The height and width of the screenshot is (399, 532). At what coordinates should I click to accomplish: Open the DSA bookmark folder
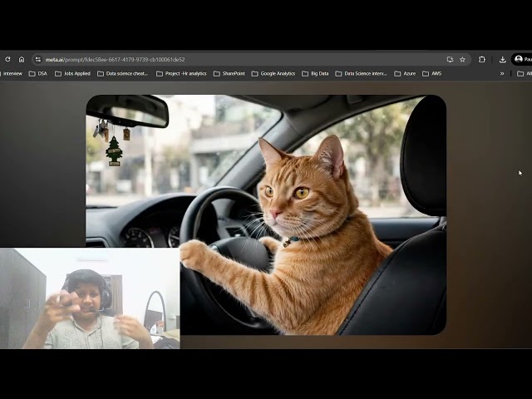point(38,73)
